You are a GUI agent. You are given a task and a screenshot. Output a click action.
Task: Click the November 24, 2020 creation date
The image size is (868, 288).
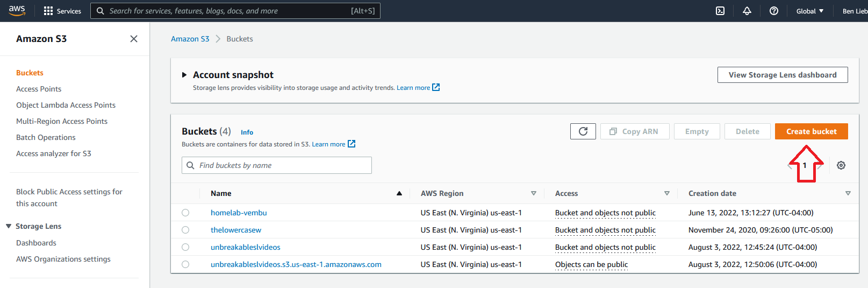click(761, 230)
